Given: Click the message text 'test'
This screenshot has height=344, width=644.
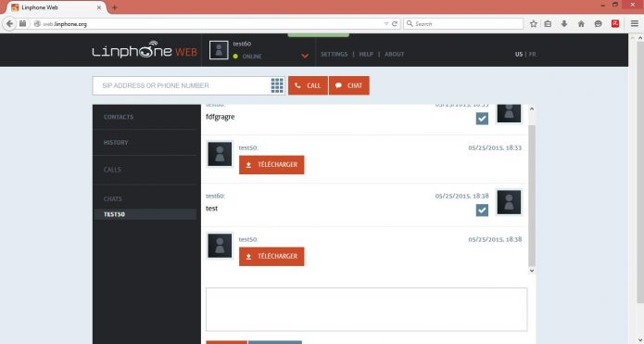Looking at the screenshot, I should pos(211,209).
